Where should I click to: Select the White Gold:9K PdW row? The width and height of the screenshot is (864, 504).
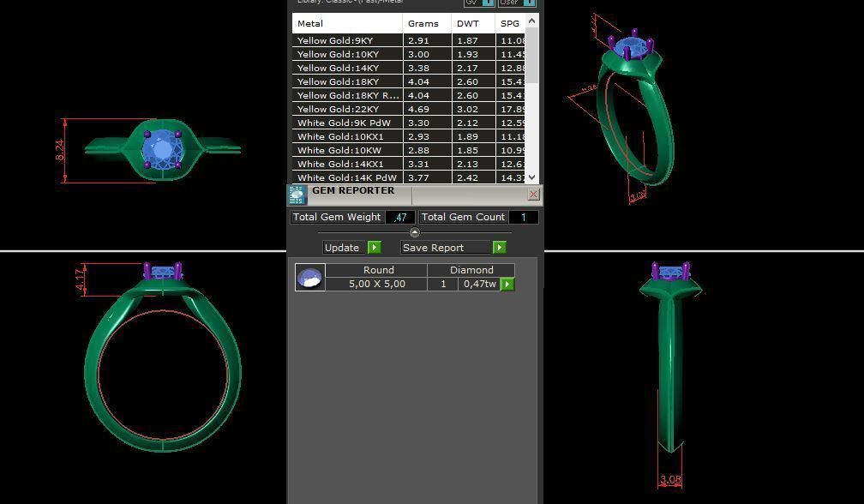pos(409,123)
